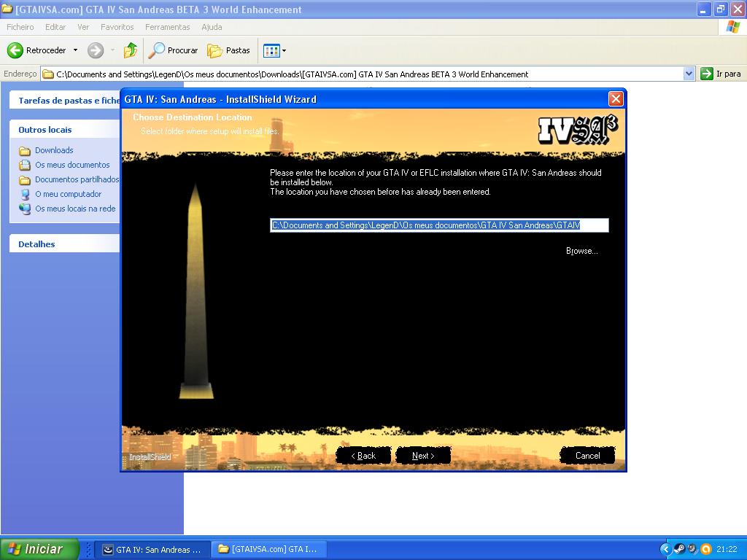Viewport: 747px width, 560px height.
Task: Click the network places globe icon
Action: [x=24, y=209]
